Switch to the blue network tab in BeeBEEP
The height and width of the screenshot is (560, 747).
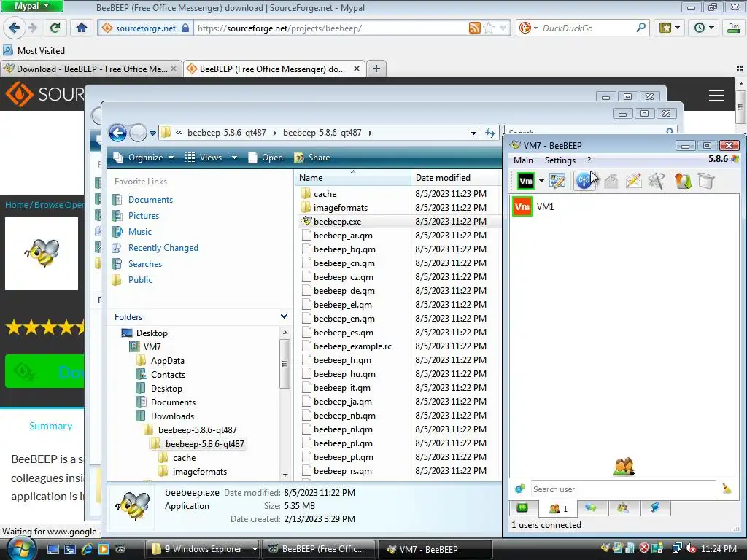pos(656,508)
